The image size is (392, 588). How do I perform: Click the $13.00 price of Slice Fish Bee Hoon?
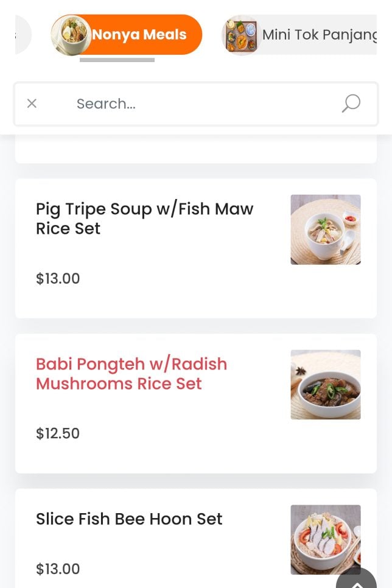(x=58, y=569)
